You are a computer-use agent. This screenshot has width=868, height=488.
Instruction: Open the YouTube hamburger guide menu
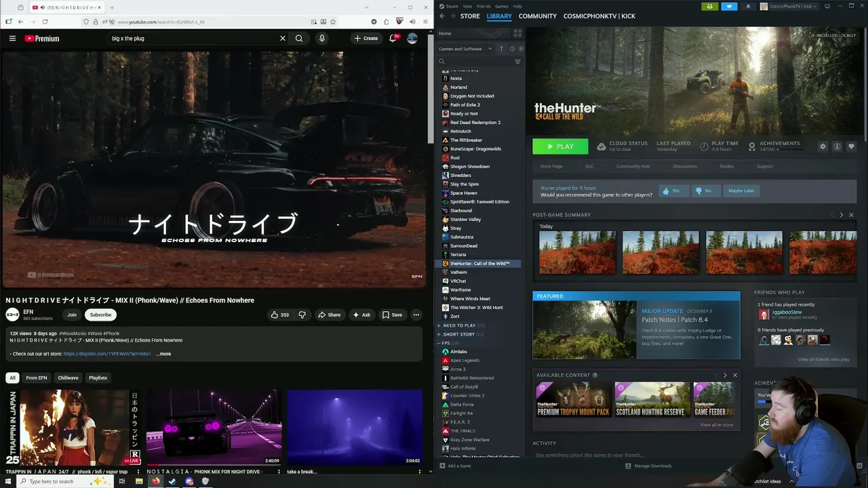tap(12, 39)
